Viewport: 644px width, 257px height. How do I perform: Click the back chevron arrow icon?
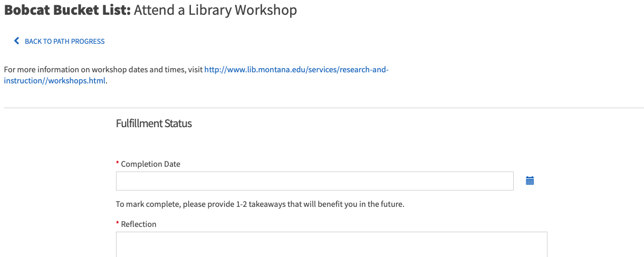(x=17, y=41)
